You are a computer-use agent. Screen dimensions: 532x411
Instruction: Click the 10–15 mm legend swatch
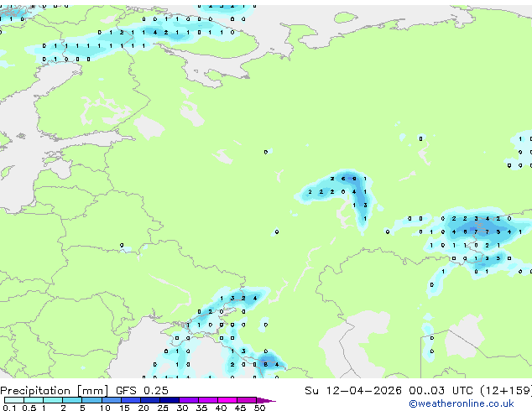coord(111,400)
